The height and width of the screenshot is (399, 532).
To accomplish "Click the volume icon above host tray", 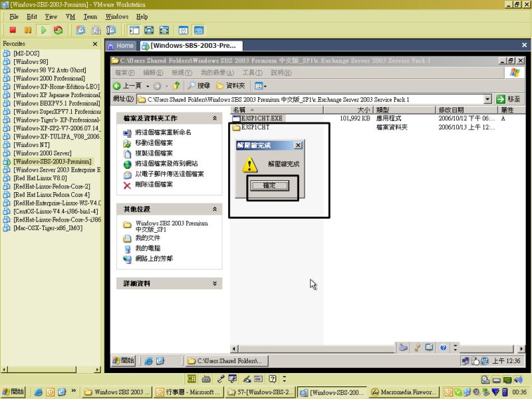I will tap(518, 379).
